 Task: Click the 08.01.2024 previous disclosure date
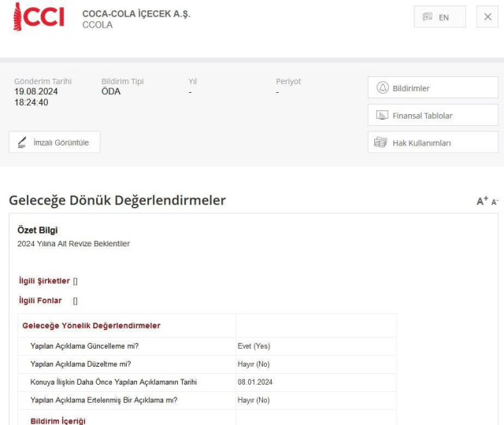255,382
